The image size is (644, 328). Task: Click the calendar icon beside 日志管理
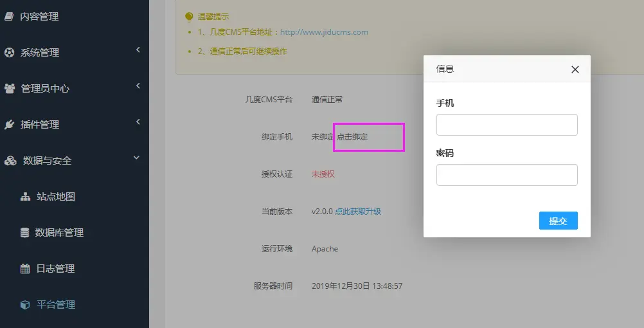(x=25, y=269)
